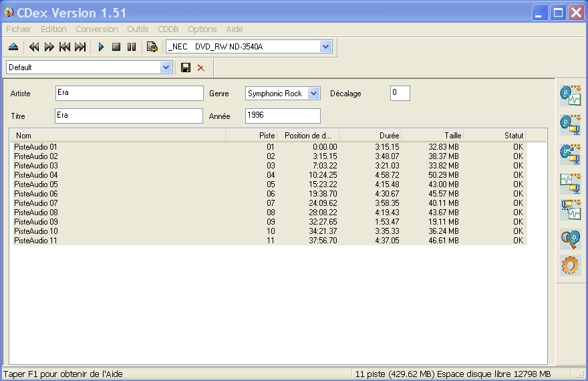Viewport: 588px width, 381px height.
Task: Click the 50.29 MB size cell
Action: coord(444,175)
